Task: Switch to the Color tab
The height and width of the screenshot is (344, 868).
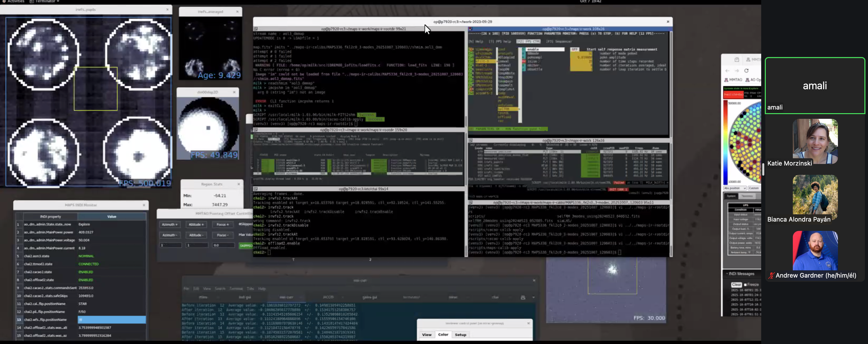Action: click(x=443, y=335)
